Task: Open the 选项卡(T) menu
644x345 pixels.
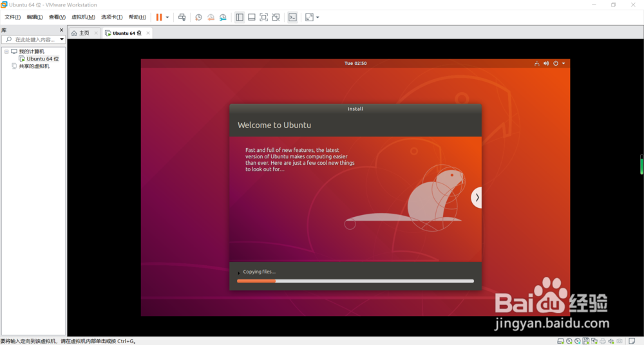Action: [x=111, y=17]
